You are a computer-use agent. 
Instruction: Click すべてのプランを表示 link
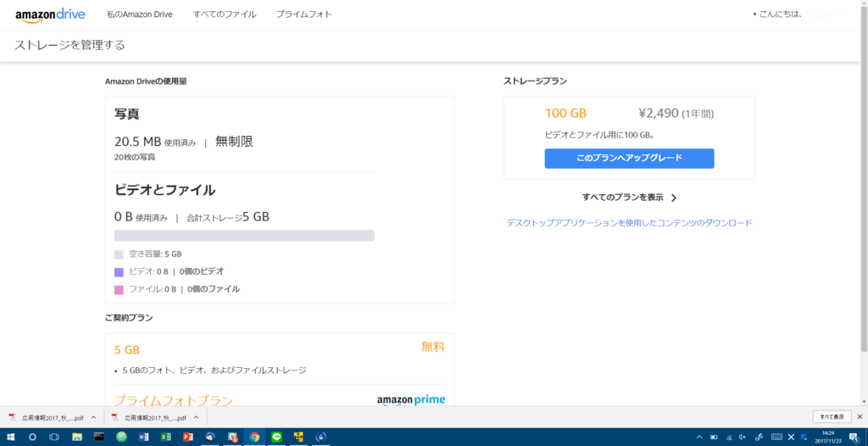(623, 198)
